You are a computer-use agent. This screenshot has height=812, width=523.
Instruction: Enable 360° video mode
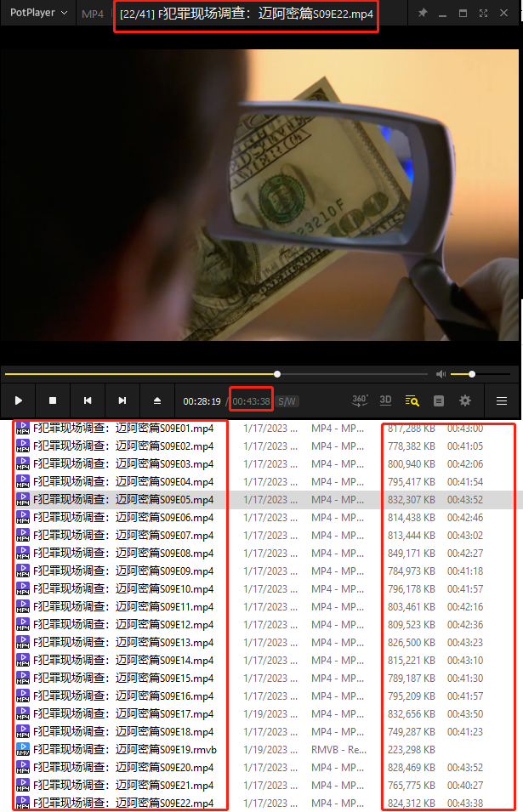[360, 400]
